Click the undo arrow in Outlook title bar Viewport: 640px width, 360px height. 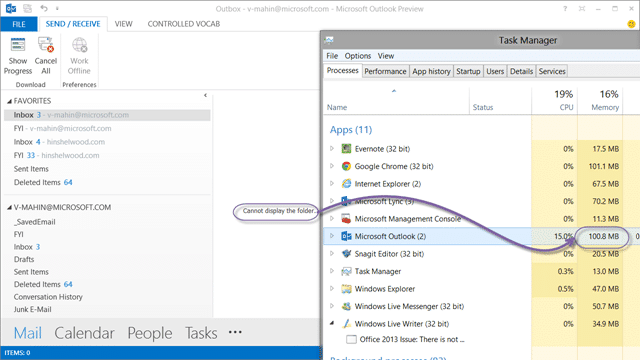44,8
